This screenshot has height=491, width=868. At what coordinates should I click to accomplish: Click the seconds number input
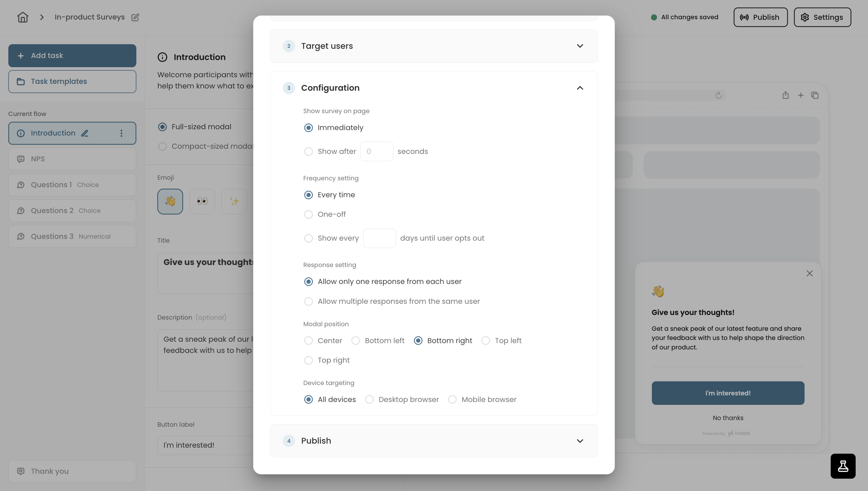(377, 152)
